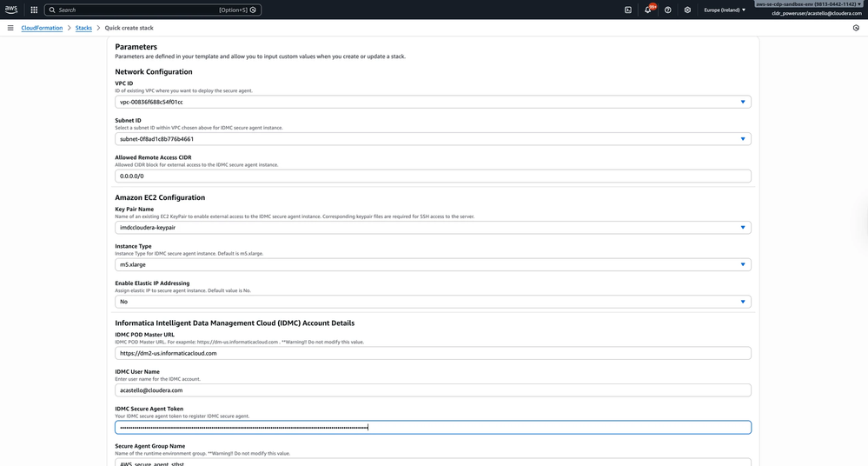The width and height of the screenshot is (868, 466).
Task: Open settings gear icon in header
Action: (x=687, y=10)
